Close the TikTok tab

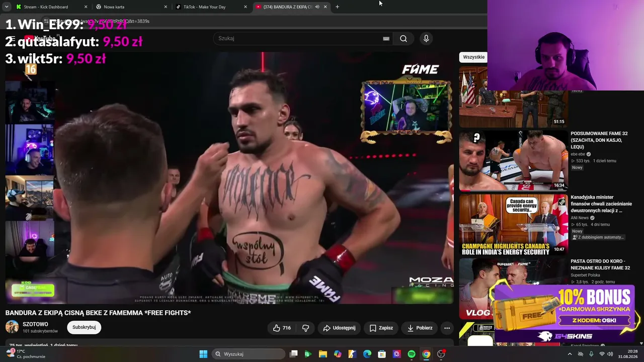246,7
